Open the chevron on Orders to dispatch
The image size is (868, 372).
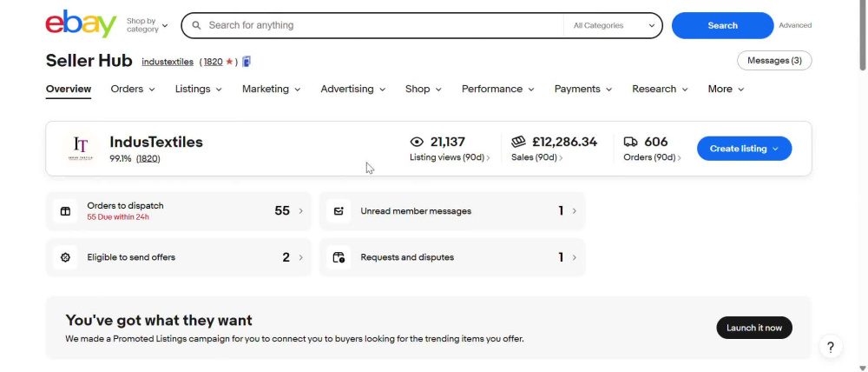(300, 211)
